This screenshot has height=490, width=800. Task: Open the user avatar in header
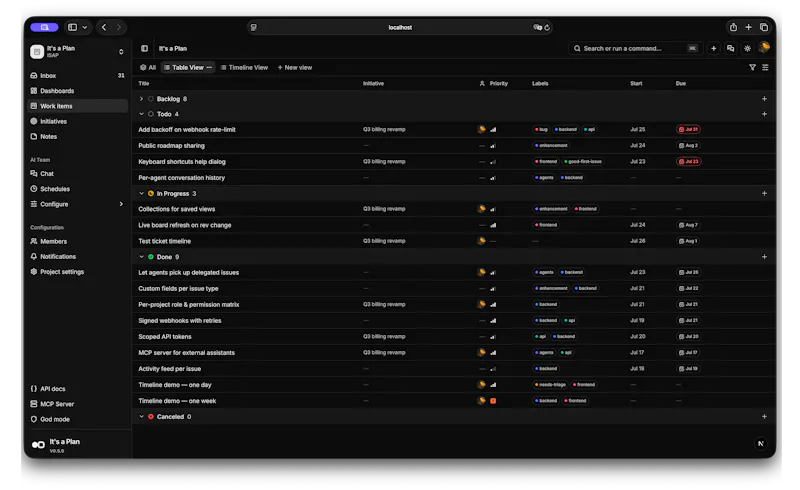point(764,47)
